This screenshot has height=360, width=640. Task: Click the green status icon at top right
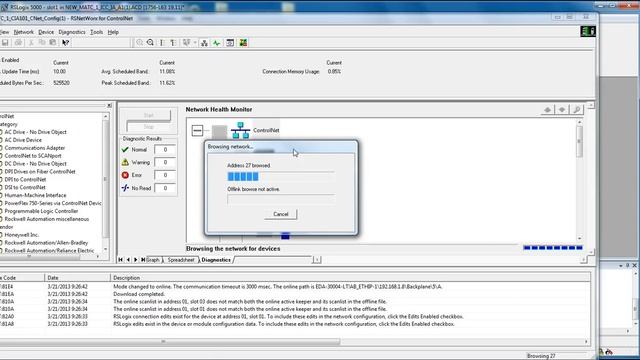click(588, 31)
